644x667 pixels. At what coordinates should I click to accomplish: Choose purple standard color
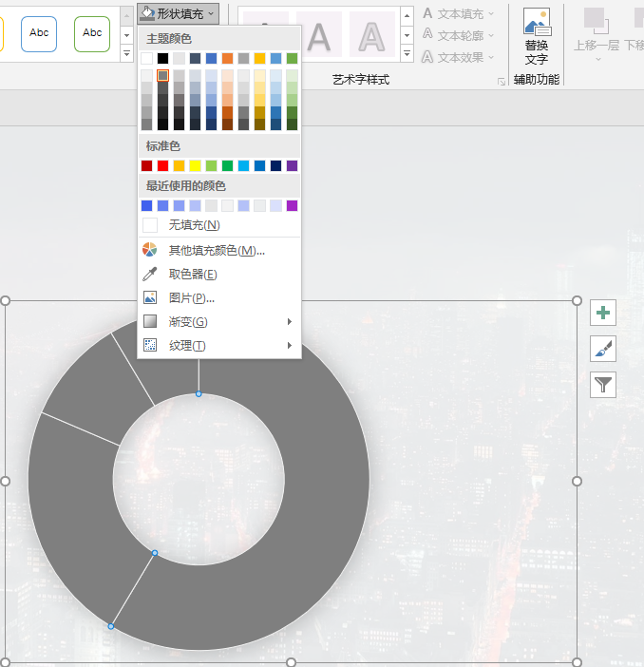tap(293, 165)
